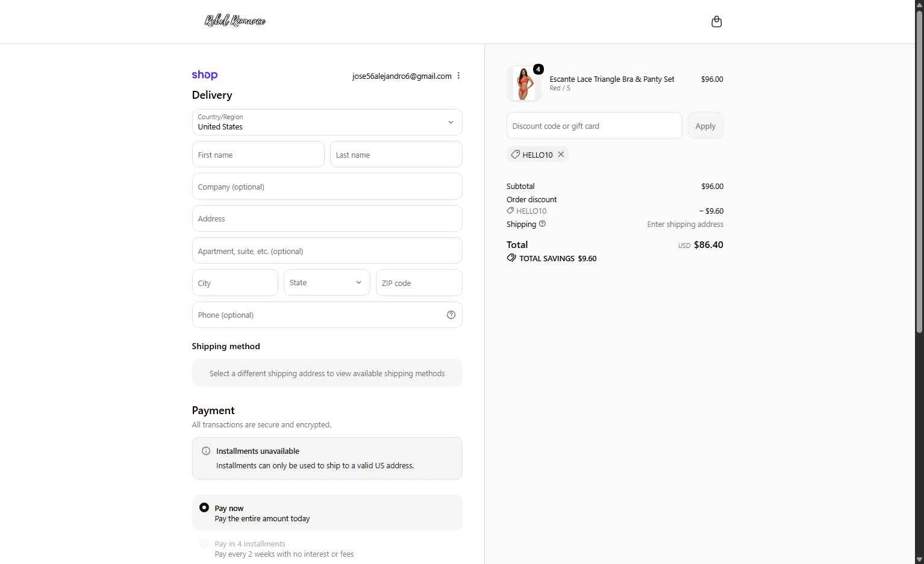
Task: Click the ZIP code field
Action: tap(419, 283)
